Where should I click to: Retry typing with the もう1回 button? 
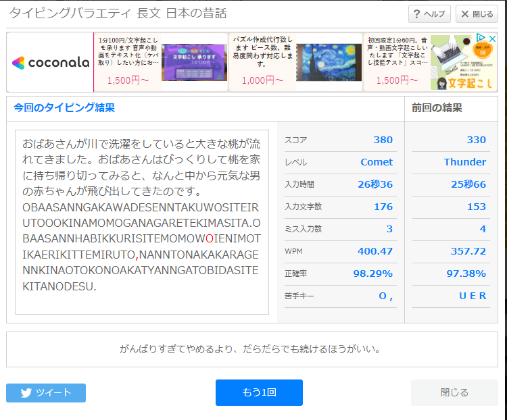[x=259, y=392]
